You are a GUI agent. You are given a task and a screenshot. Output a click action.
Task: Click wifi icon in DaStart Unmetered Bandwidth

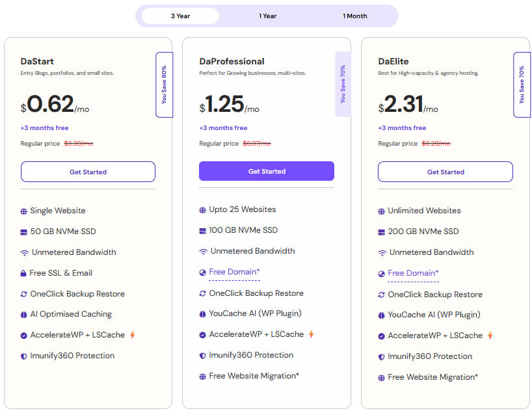(x=25, y=253)
